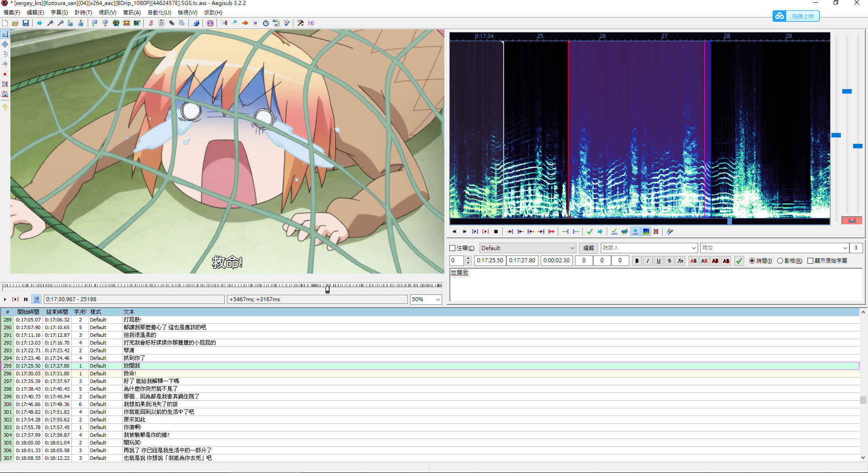The image size is (868, 473).
Task: Click the 拖拽上传 upload button
Action: 796,16
